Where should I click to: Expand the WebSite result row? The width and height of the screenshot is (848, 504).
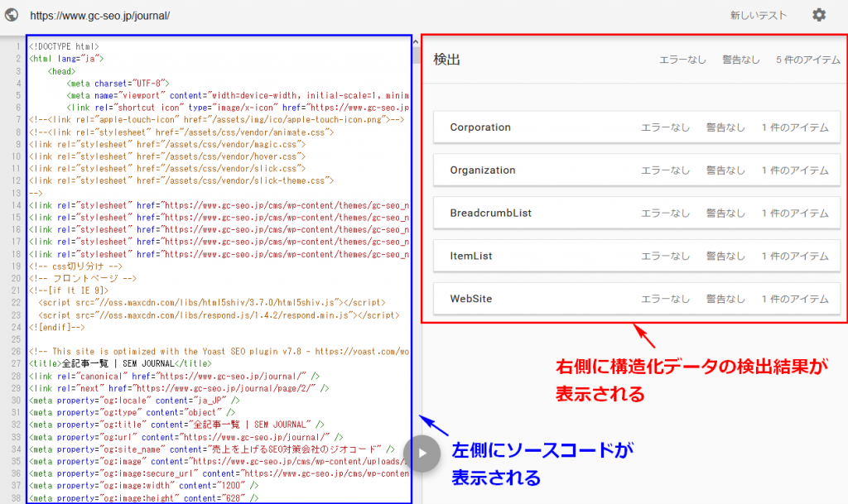637,299
